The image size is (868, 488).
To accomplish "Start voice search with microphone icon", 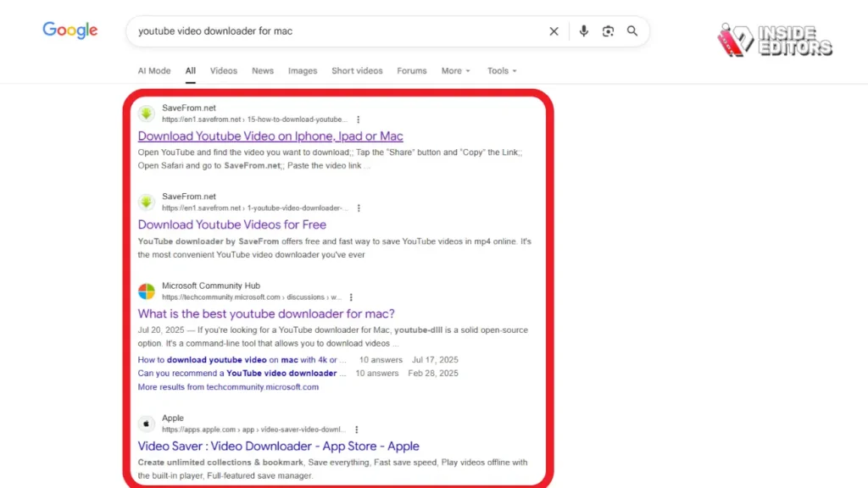I will 583,31.
